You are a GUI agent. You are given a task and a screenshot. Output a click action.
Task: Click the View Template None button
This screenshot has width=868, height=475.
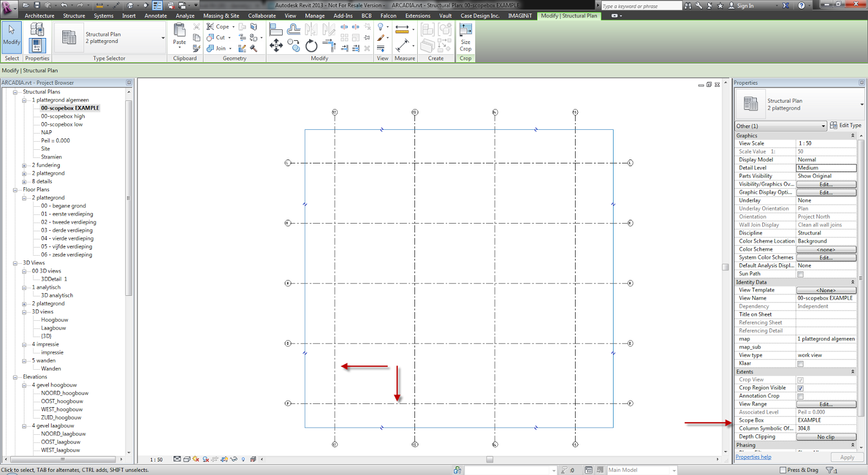[826, 290]
